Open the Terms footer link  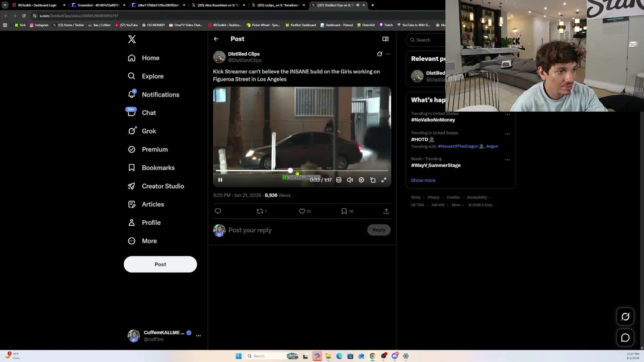pos(416,198)
